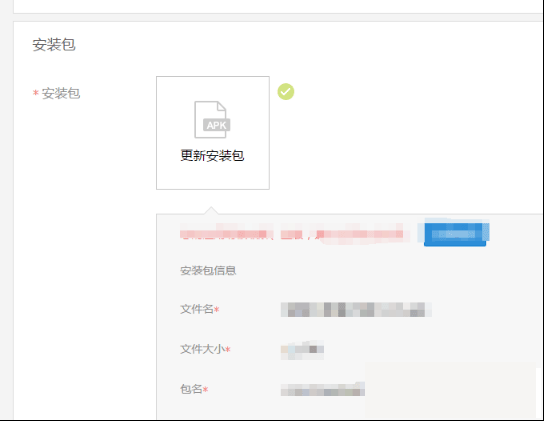Viewport: 544px width, 421px height.
Task: Click the blurred file name value
Action: tap(356, 309)
